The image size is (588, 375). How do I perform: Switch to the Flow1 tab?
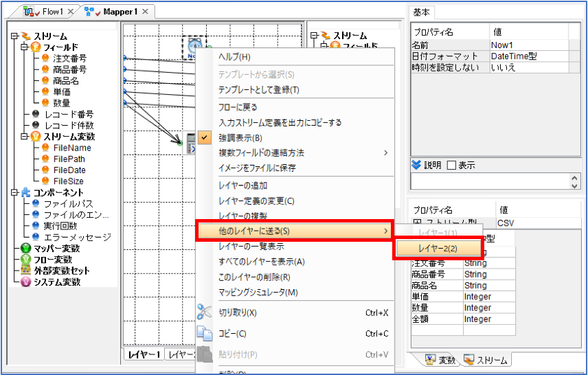(x=48, y=12)
